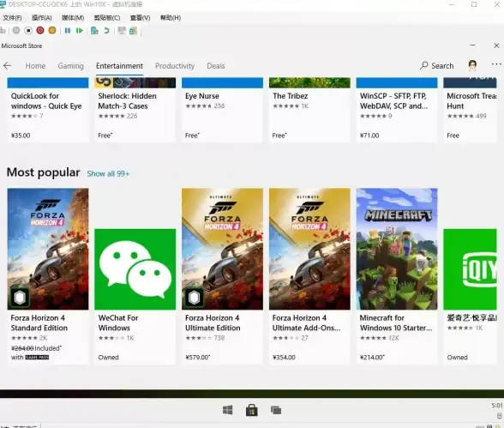Open the Eye Nurse app title
Screen dimensions: 504x428
(x=202, y=96)
